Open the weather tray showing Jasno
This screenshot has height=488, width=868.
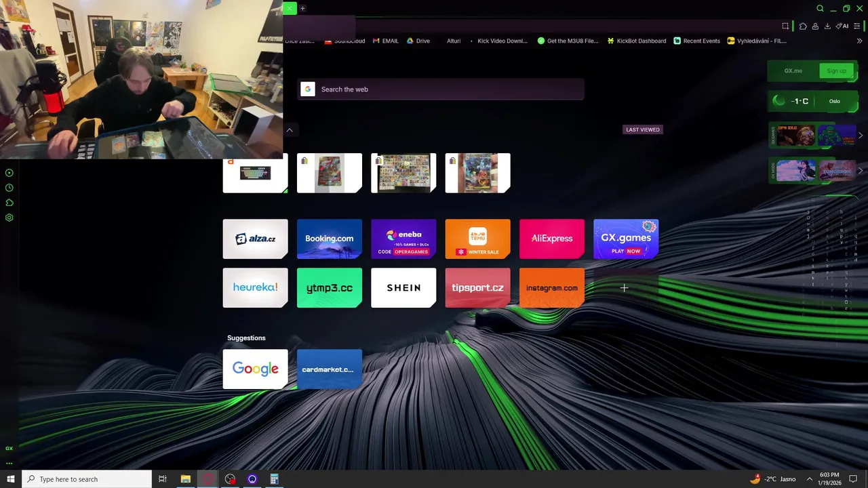[773, 479]
